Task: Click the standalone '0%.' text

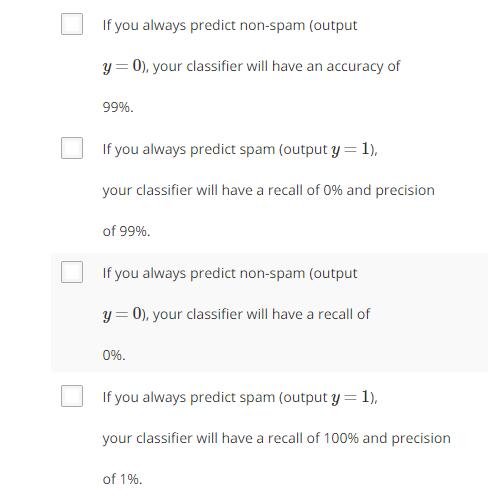Action: point(114,355)
